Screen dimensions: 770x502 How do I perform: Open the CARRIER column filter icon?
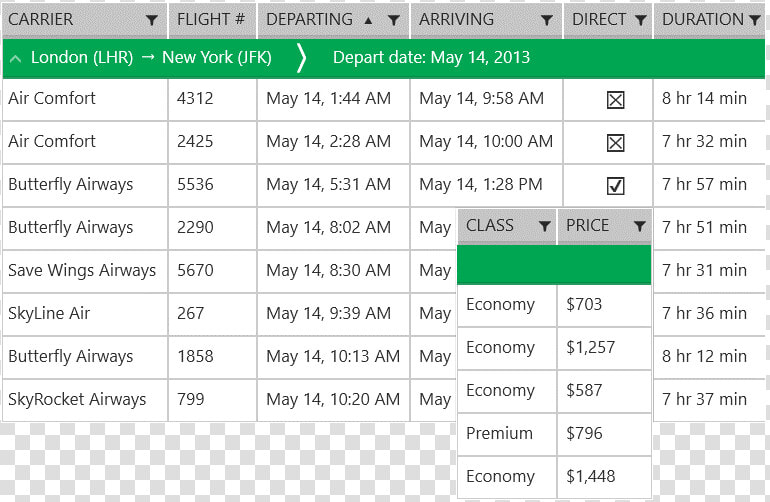[x=152, y=20]
